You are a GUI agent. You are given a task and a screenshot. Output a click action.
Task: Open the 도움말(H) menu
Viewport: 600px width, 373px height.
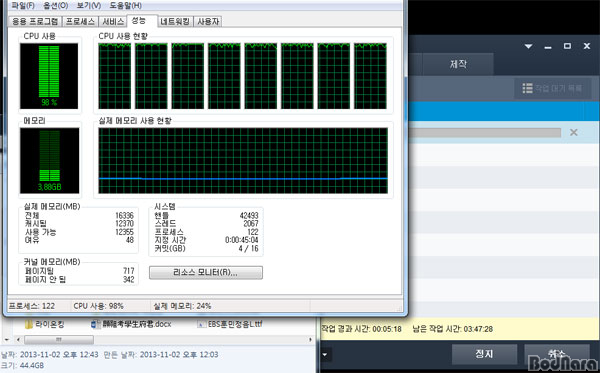point(126,5)
